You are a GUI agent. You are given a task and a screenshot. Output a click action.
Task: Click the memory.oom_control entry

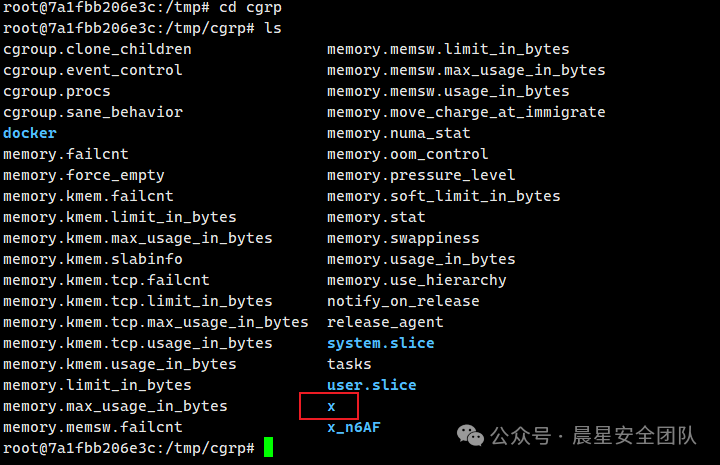[407, 154]
